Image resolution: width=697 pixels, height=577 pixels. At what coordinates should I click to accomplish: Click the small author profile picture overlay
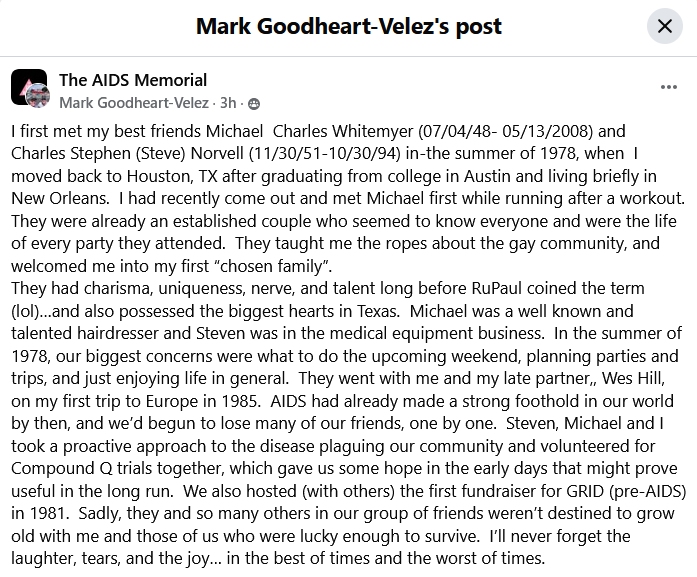(x=39, y=97)
